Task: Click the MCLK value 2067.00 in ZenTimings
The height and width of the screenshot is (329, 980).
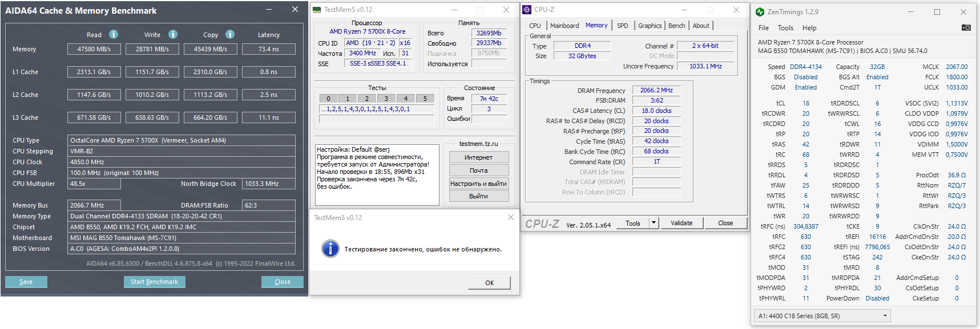Action: coord(957,67)
